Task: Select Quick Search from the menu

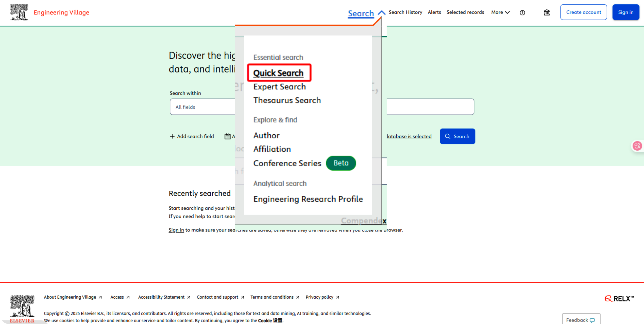Action: click(278, 73)
